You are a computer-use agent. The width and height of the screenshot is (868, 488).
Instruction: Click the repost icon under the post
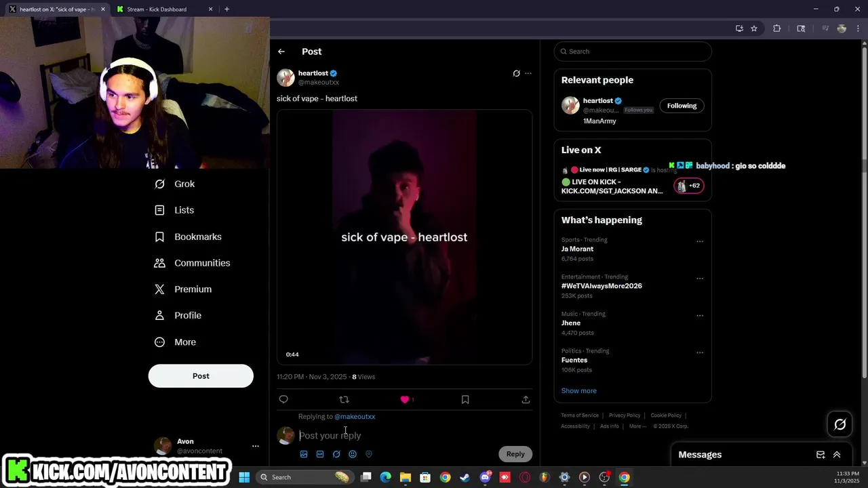(x=344, y=399)
